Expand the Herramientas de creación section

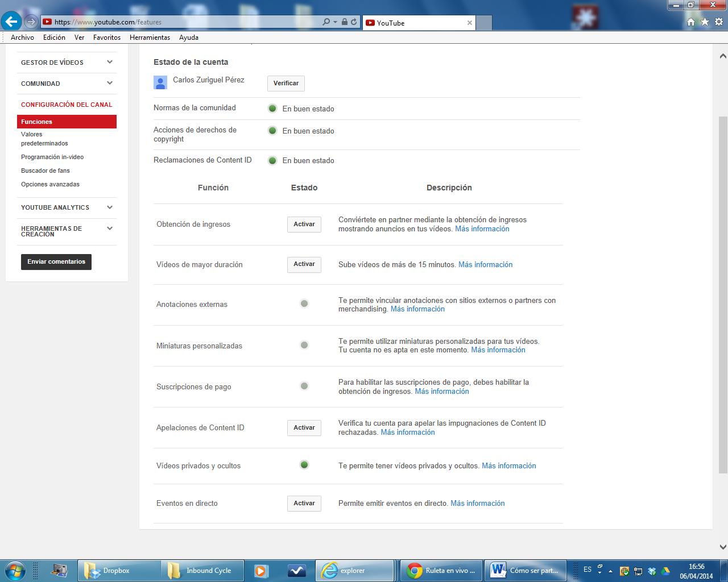[x=67, y=231]
